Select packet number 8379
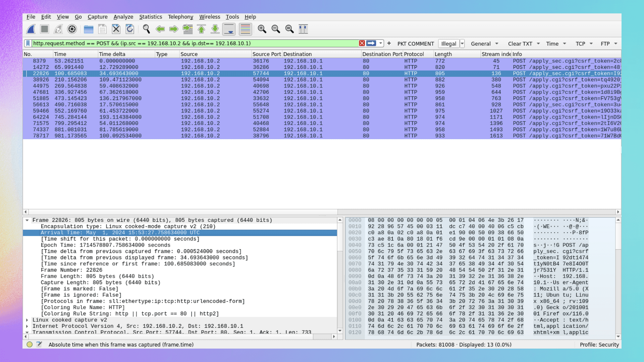The height and width of the screenshot is (362, 644). [322, 61]
